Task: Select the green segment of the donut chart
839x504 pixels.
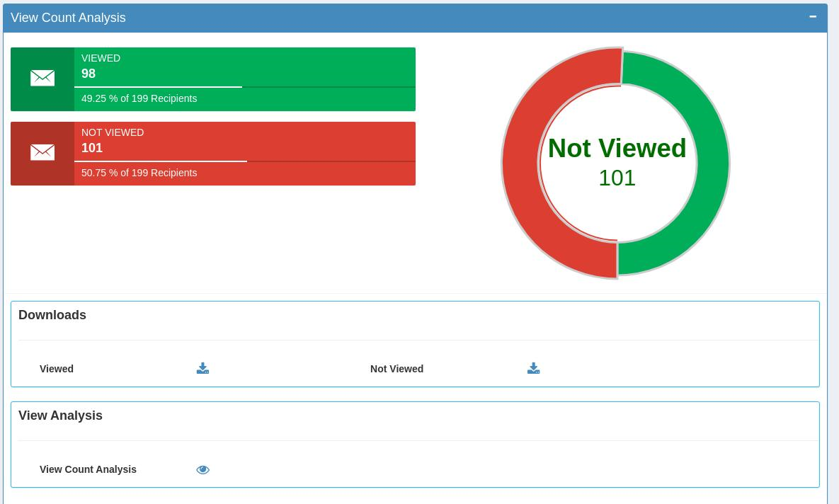Action: 710,163
